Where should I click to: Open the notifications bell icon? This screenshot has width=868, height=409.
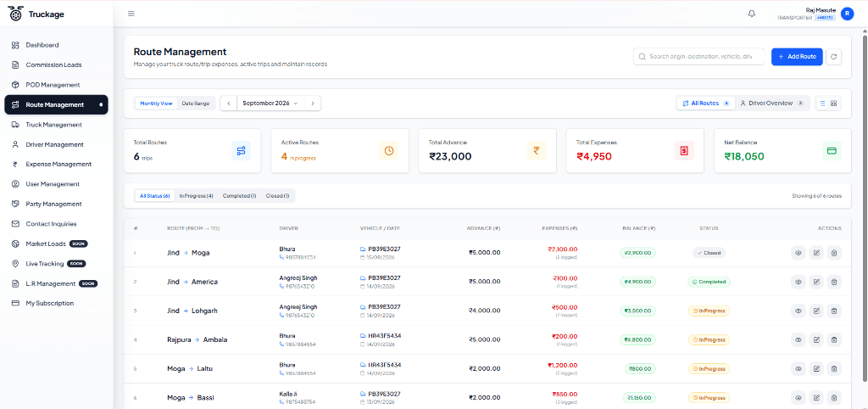coord(751,14)
